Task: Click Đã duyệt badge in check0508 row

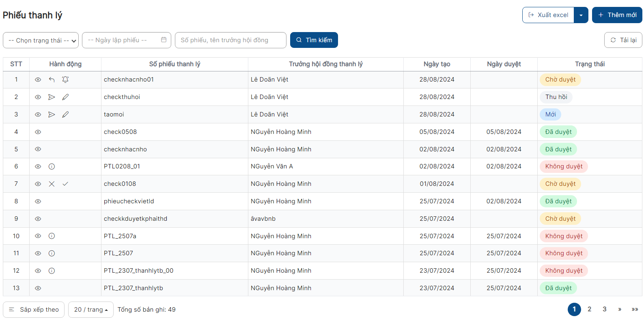Action: pyautogui.click(x=558, y=132)
